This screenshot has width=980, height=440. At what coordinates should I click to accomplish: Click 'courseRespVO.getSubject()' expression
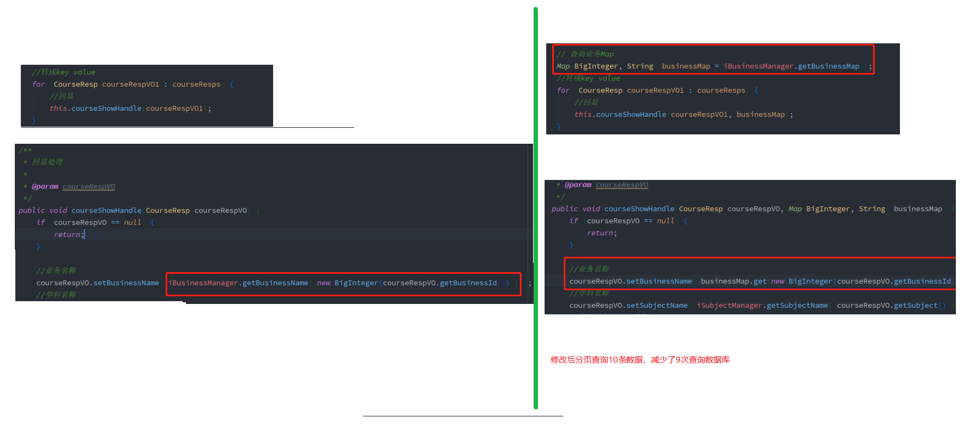pyautogui.click(x=891, y=305)
